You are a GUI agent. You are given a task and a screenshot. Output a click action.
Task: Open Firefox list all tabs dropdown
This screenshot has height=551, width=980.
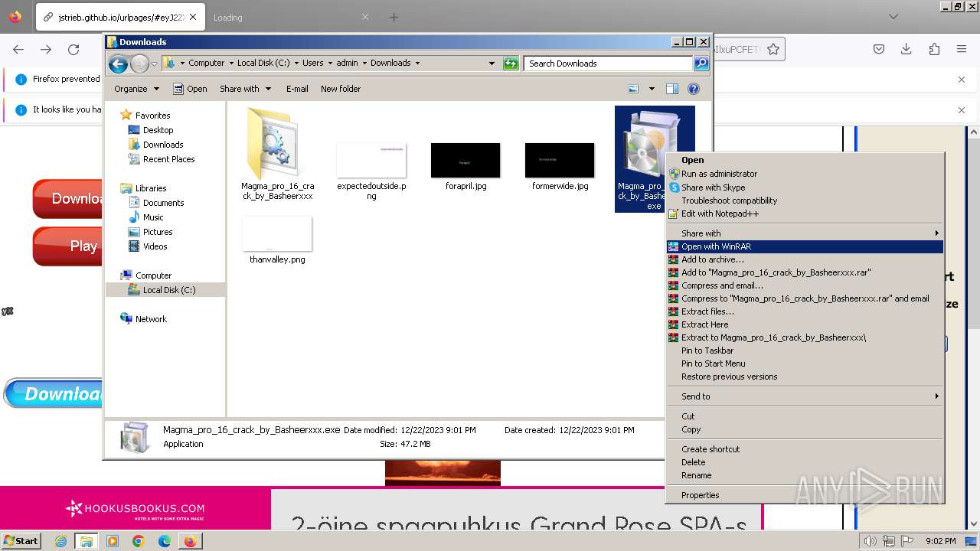click(893, 17)
